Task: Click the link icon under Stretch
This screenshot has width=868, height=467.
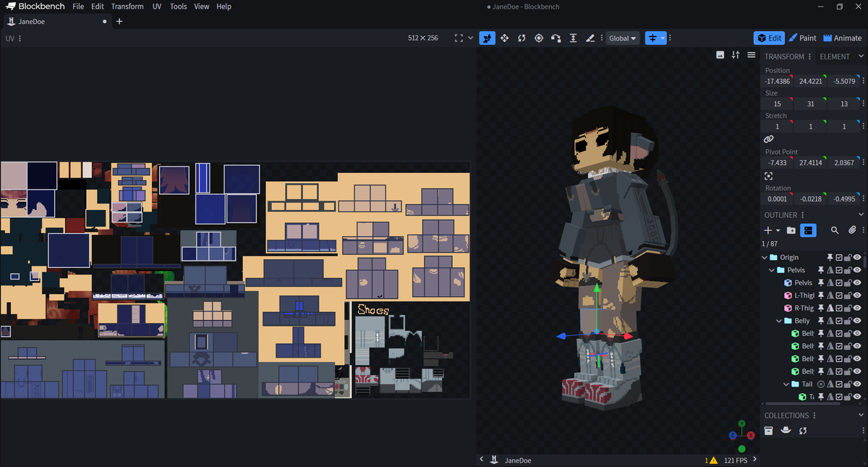Action: pyautogui.click(x=769, y=139)
